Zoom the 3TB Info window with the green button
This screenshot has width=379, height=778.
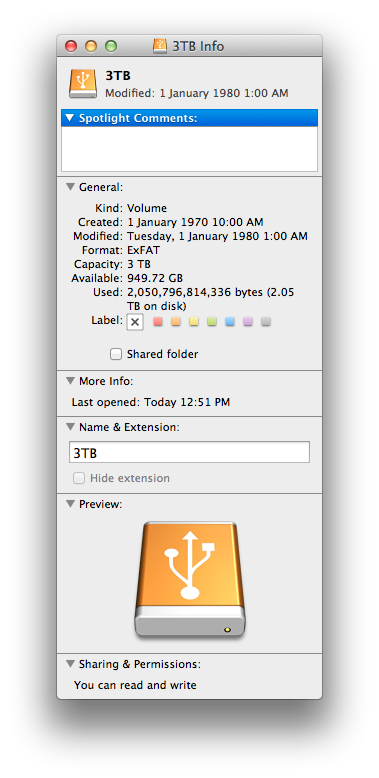111,46
